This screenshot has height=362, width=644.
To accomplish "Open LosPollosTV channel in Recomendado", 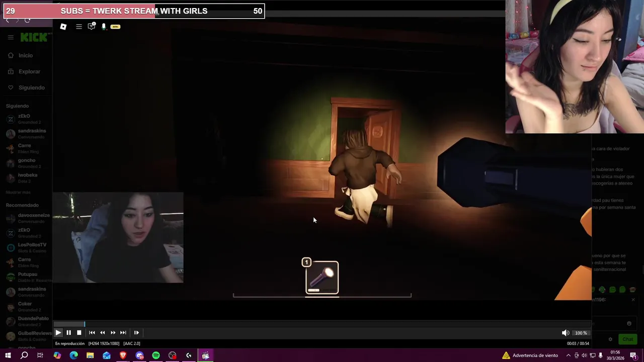I will [x=26, y=247].
